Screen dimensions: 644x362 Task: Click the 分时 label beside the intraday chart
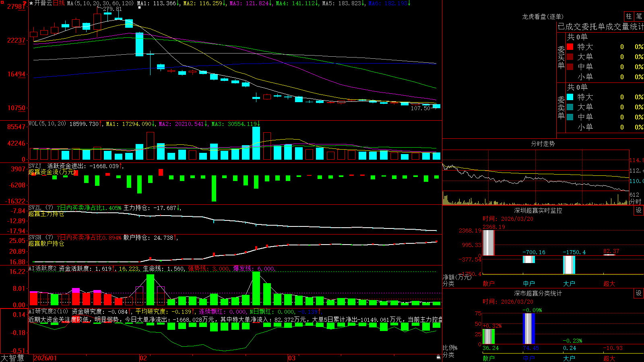tap(636, 202)
